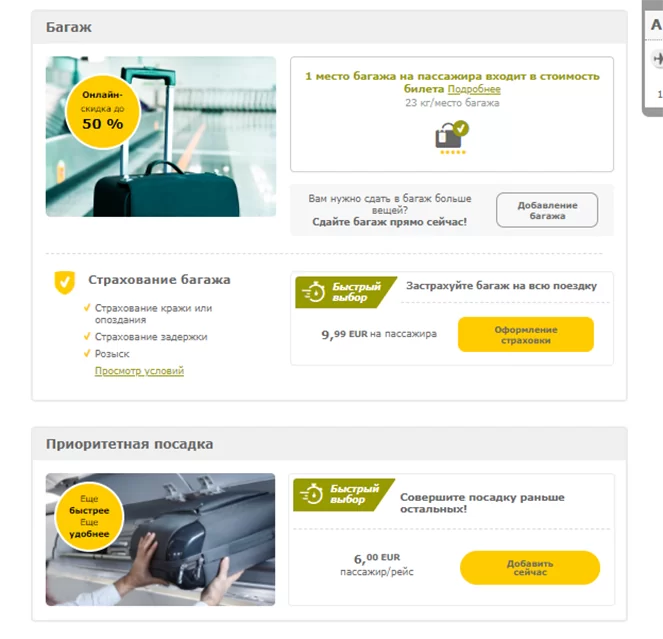Click the 'Быстрый выбор' insurance badge label
The height and width of the screenshot is (639, 663).
click(356, 292)
